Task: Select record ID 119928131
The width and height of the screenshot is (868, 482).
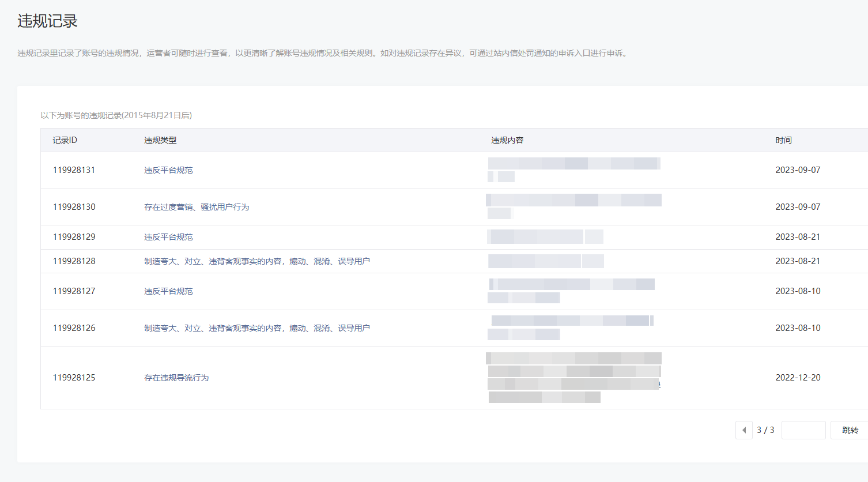Action: click(x=74, y=170)
